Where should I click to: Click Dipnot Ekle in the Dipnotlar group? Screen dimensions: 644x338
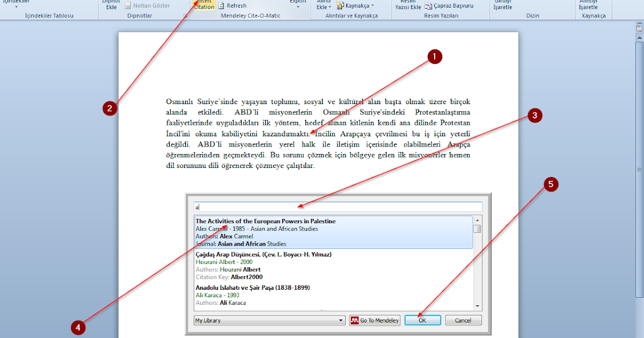point(111,4)
